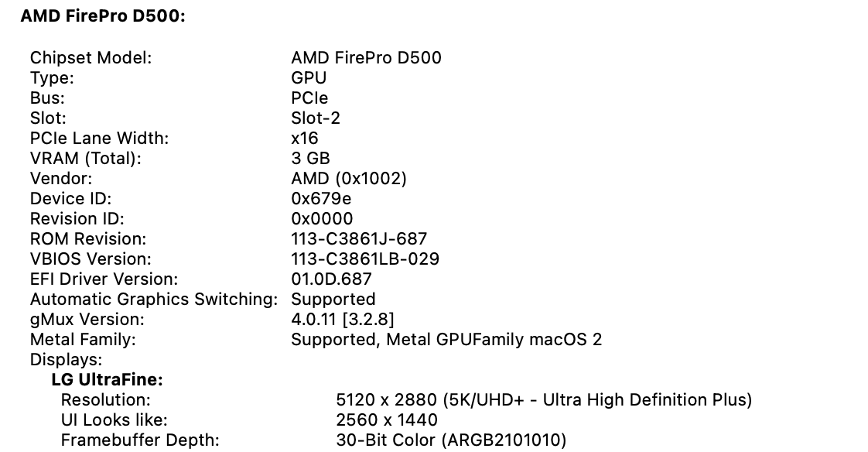Click the Slot-2 value
868x452 pixels.
(316, 118)
